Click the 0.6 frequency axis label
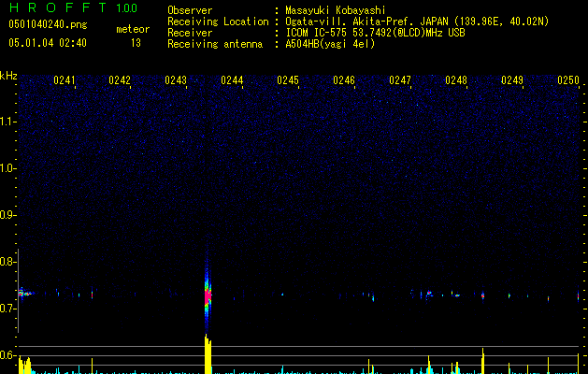The width and height of the screenshot is (588, 374). 8,355
